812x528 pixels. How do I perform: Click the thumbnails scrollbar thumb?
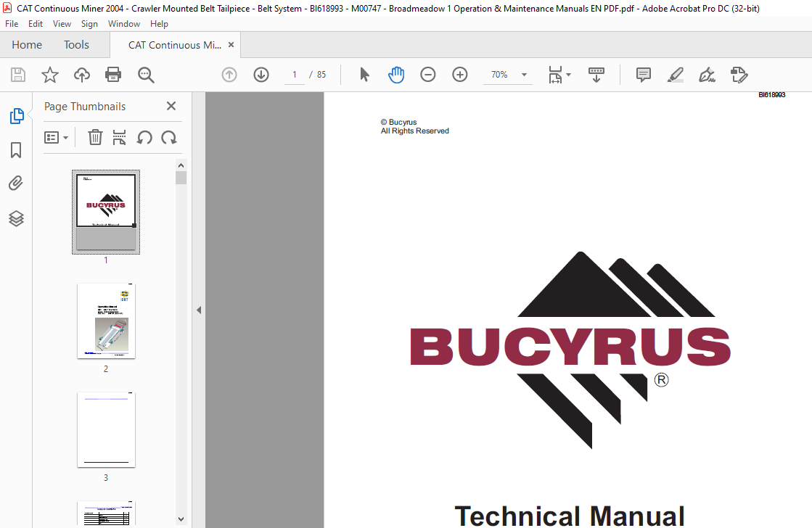tap(181, 178)
